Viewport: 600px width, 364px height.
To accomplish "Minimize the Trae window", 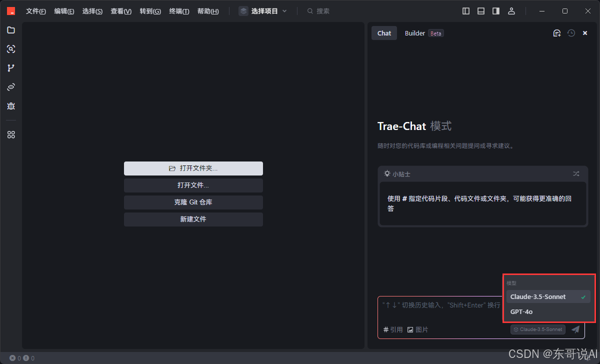I will (x=542, y=11).
